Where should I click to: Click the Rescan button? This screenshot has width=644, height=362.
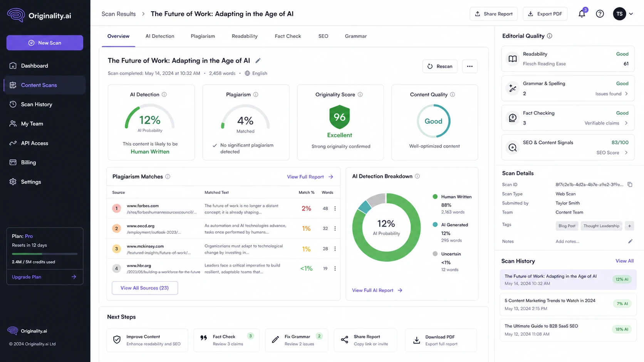click(x=440, y=66)
